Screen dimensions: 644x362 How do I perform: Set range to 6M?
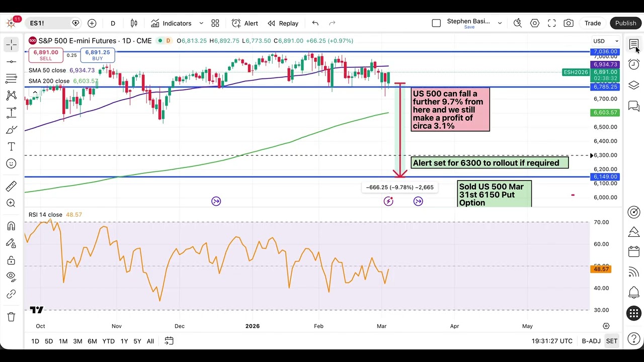(x=92, y=341)
